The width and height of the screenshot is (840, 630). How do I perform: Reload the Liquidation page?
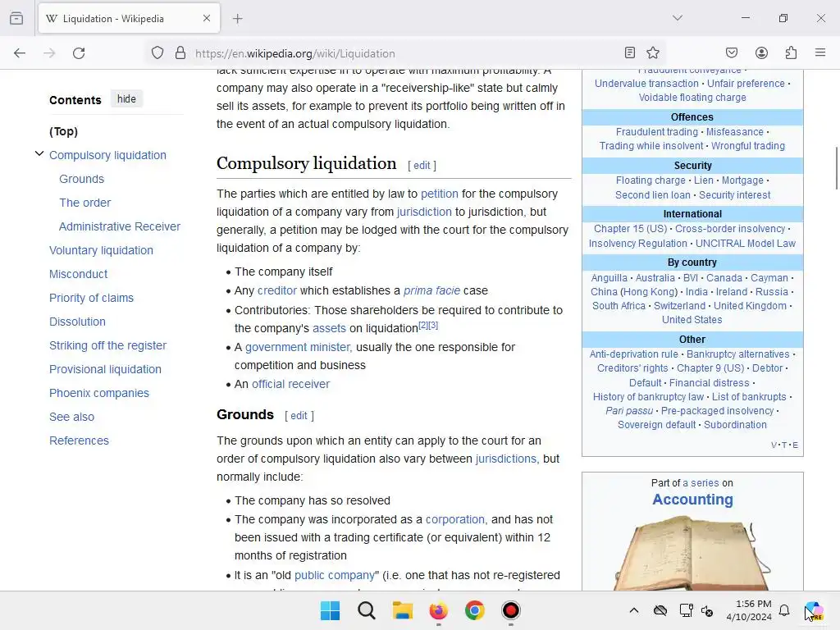(x=79, y=53)
